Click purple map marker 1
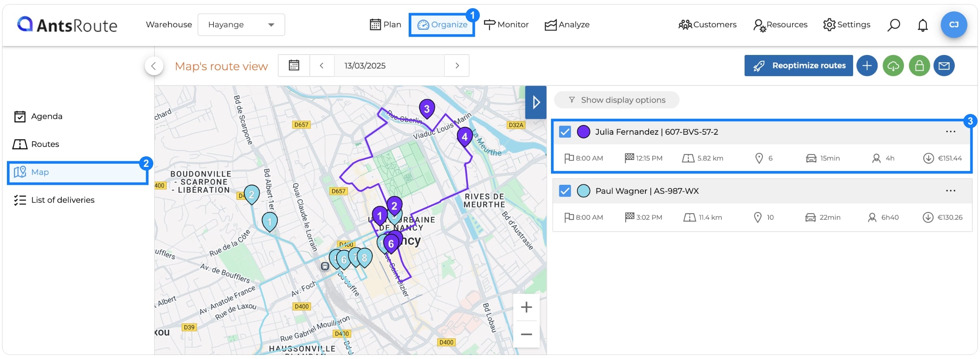 tap(379, 216)
